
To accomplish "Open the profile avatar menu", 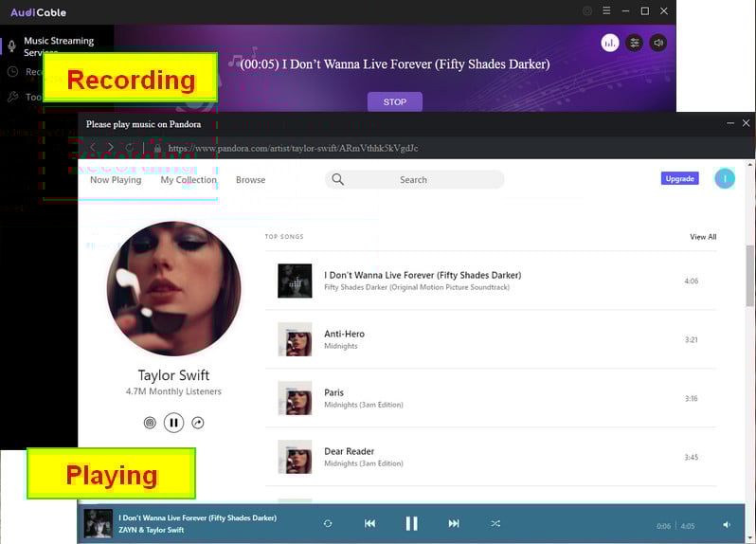I will click(x=725, y=178).
